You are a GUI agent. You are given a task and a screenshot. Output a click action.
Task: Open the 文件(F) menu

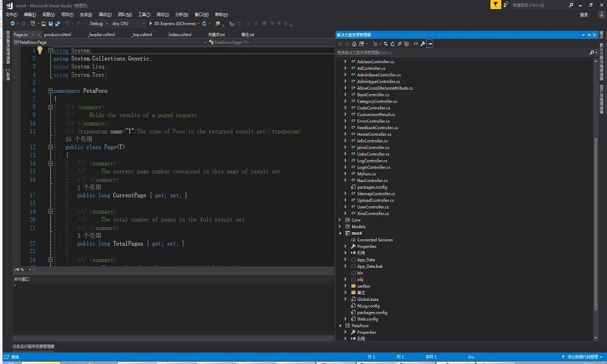[x=11, y=15]
